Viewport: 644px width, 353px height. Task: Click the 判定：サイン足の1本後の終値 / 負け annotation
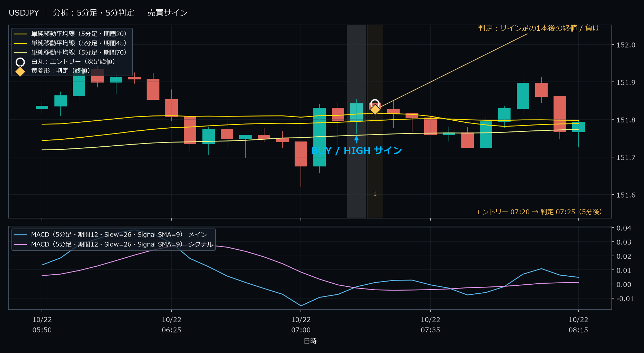tap(539, 28)
